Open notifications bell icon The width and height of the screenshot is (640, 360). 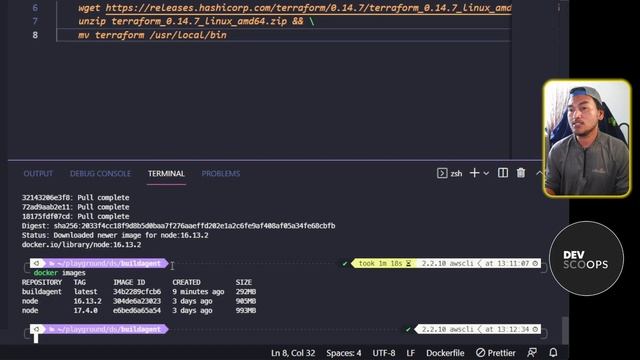[553, 353]
